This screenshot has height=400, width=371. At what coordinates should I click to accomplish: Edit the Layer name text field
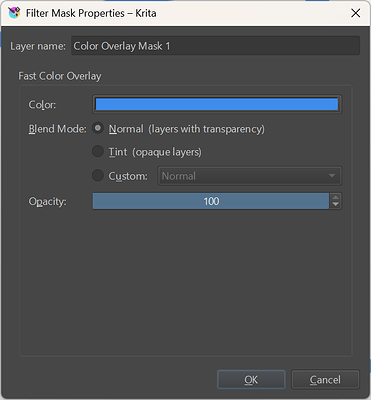pyautogui.click(x=215, y=46)
